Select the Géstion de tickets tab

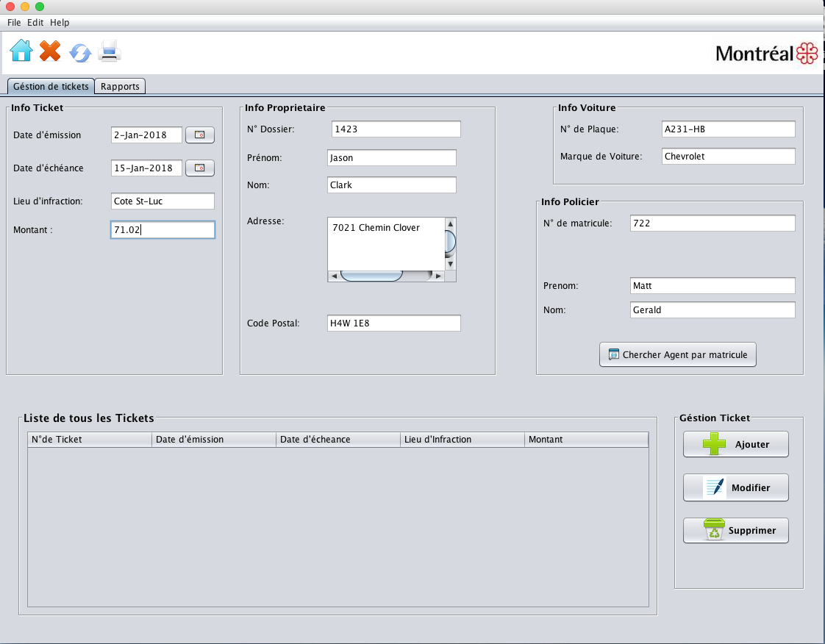click(x=51, y=87)
